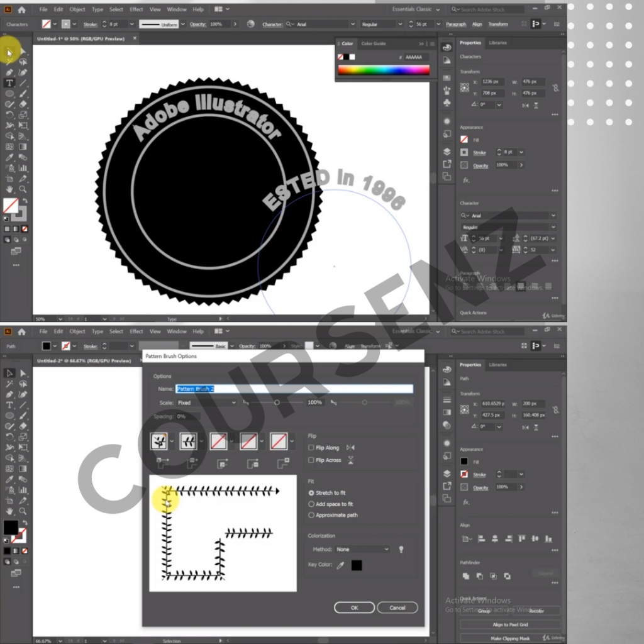This screenshot has width=644, height=644.
Task: Click the Pattern Brush Name input field
Action: 294,389
